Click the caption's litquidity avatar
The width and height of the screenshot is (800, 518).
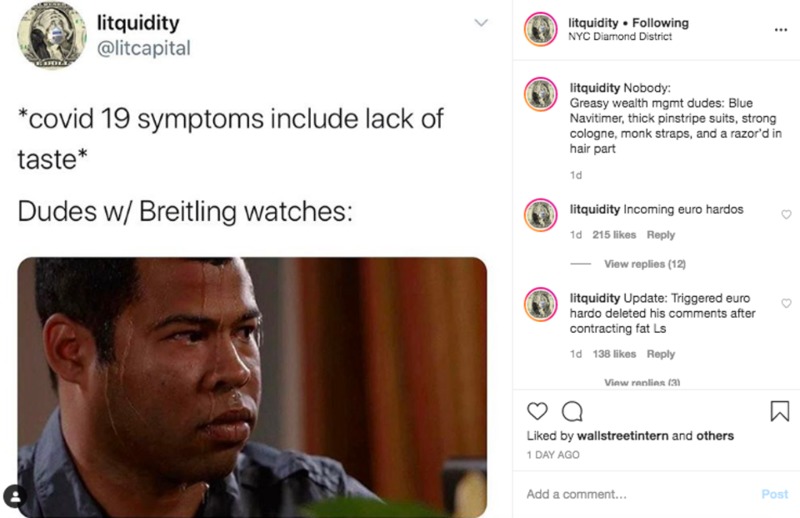point(541,94)
